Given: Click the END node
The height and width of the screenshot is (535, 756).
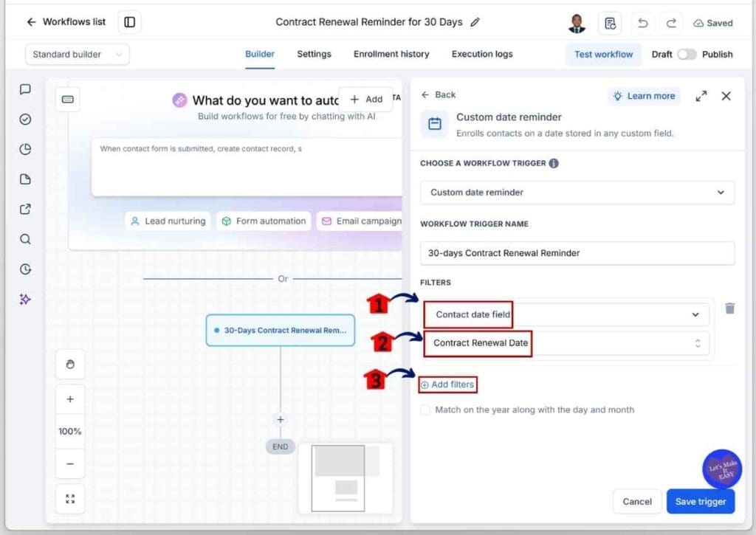Looking at the screenshot, I should pos(280,446).
